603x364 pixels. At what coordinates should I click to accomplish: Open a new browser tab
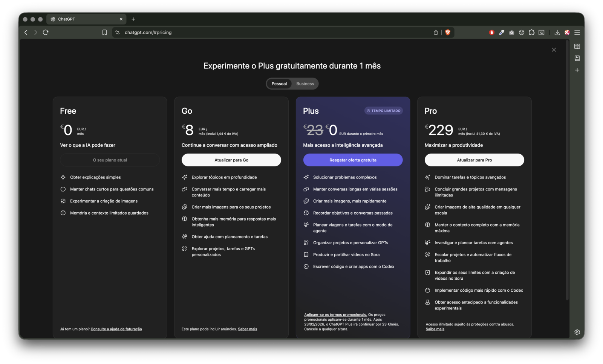[133, 19]
